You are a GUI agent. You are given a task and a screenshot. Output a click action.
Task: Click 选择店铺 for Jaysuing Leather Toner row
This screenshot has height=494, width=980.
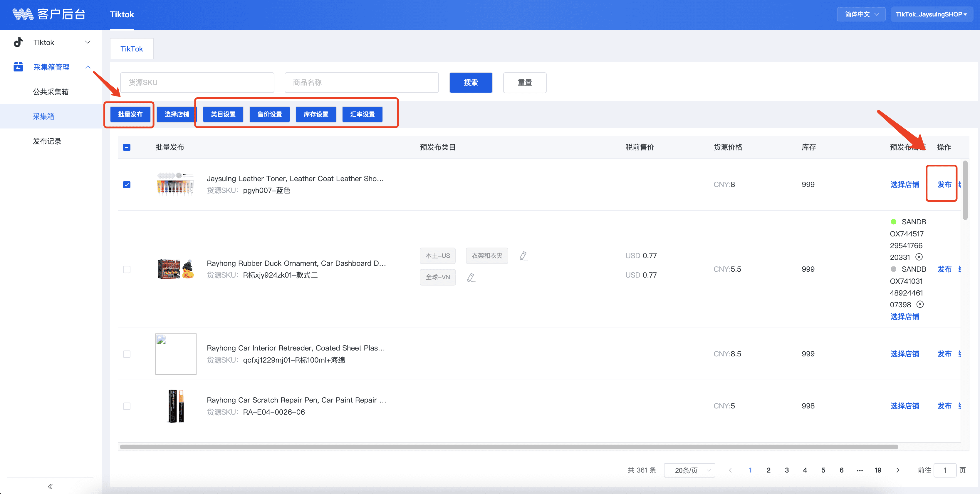tap(905, 185)
